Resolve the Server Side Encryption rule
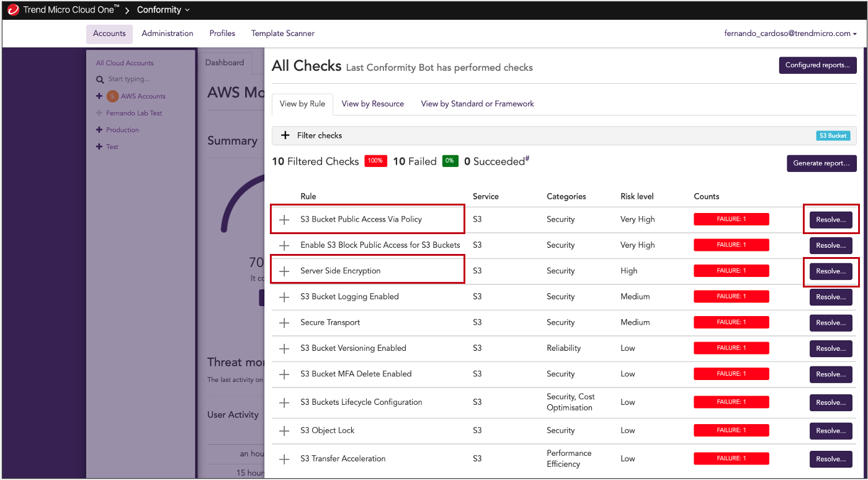The width and height of the screenshot is (868, 480). pyautogui.click(x=831, y=271)
